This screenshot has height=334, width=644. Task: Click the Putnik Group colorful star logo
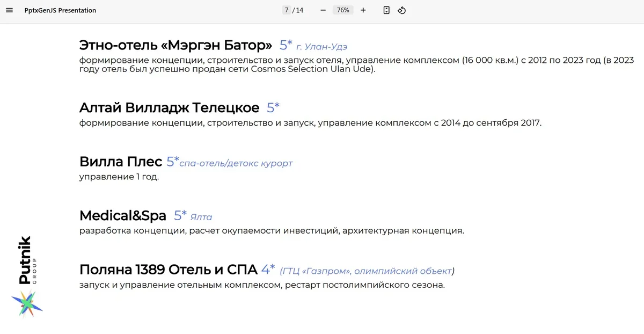pyautogui.click(x=27, y=304)
